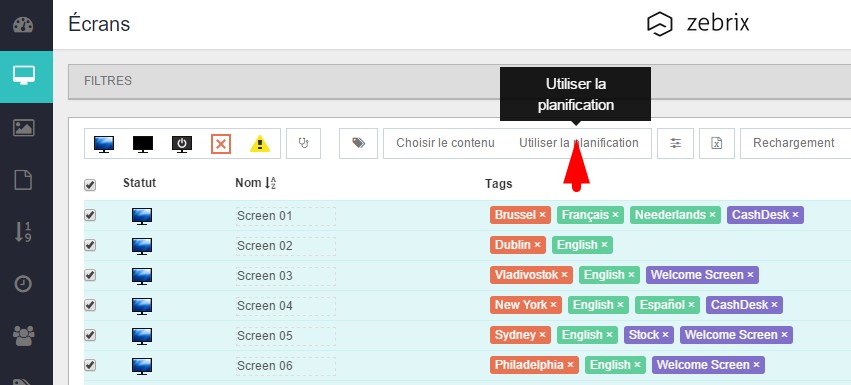Viewport: 851px width, 385px height.
Task: Remove the Dublin tag from Screen 02
Action: [537, 245]
